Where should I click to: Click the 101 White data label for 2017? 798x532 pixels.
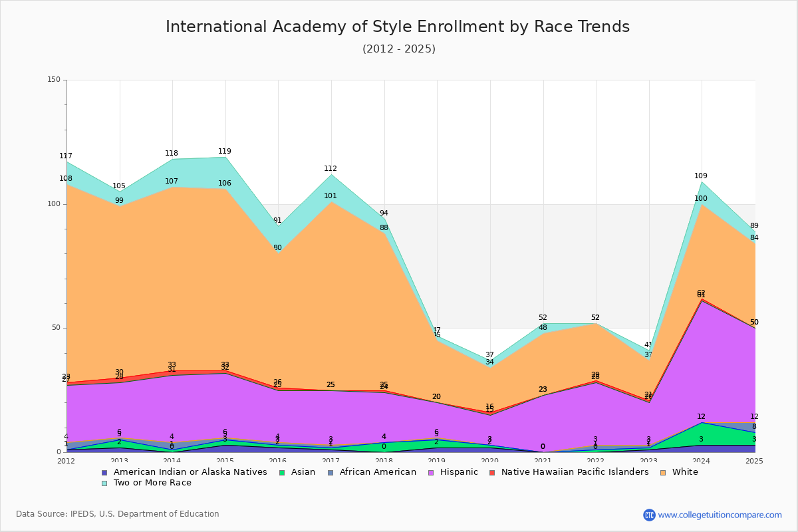coord(331,196)
